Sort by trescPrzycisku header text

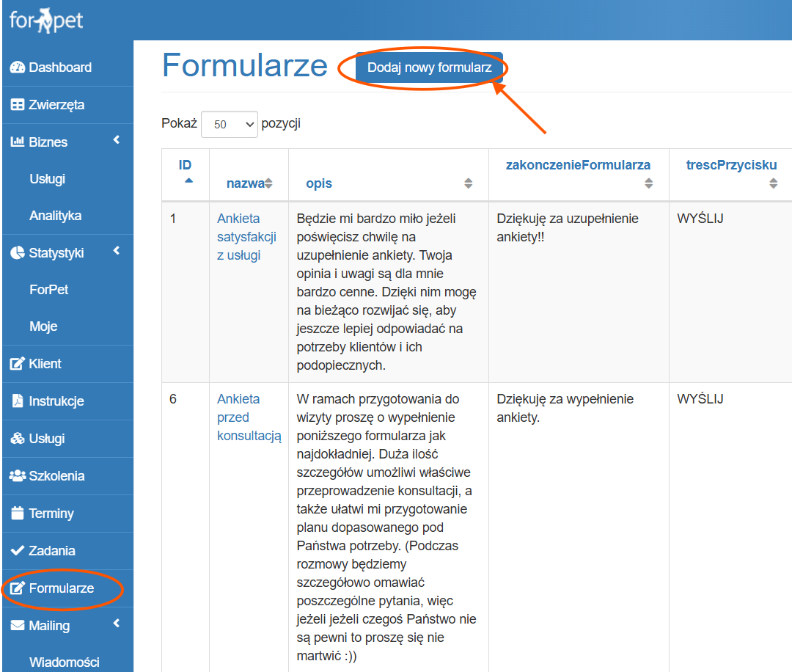[x=731, y=165]
